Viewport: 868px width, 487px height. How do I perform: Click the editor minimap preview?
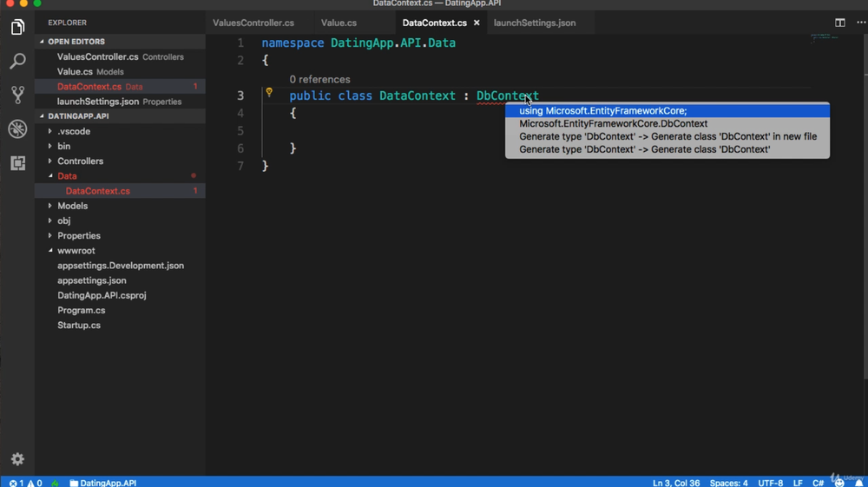(x=825, y=38)
